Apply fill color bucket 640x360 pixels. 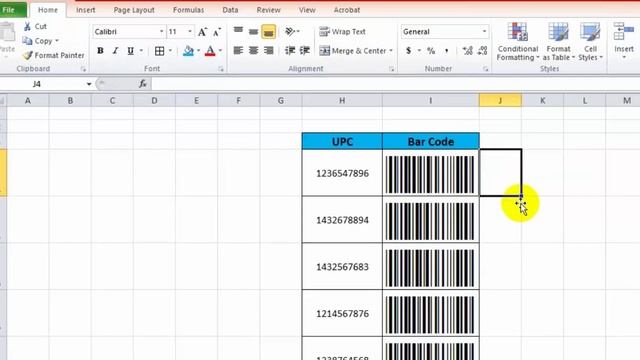(x=188, y=51)
